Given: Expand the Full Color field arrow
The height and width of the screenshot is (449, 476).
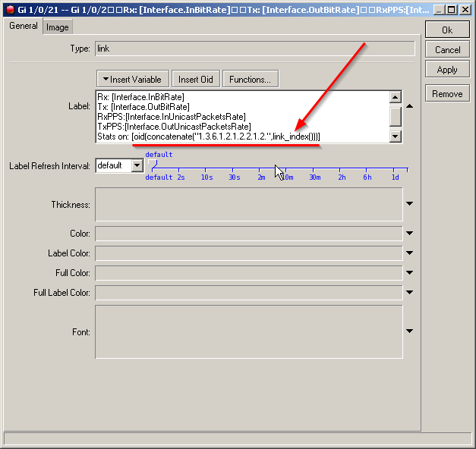Looking at the screenshot, I should pyautogui.click(x=409, y=273).
